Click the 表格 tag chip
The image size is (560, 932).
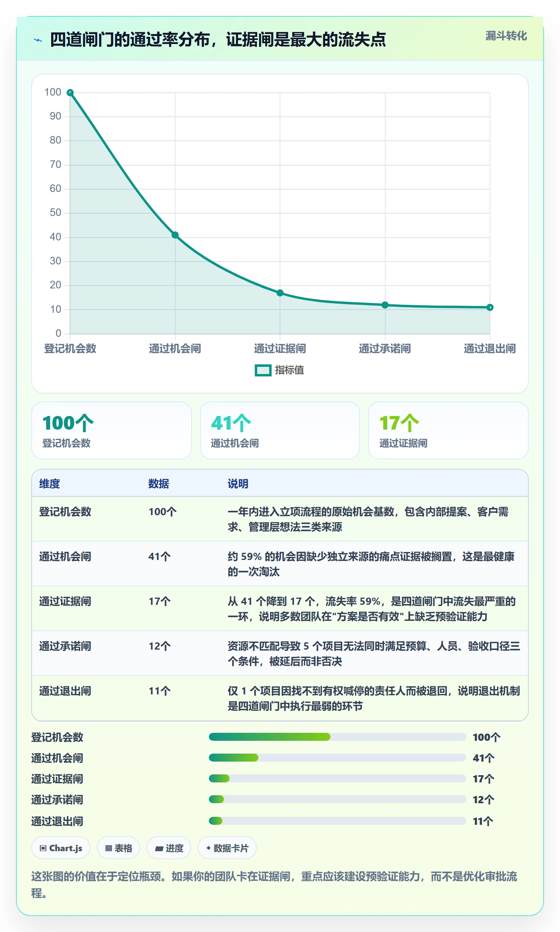coord(118,848)
